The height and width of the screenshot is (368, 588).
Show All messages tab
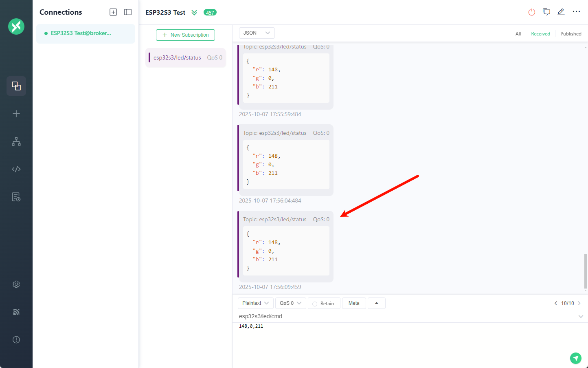(518, 34)
